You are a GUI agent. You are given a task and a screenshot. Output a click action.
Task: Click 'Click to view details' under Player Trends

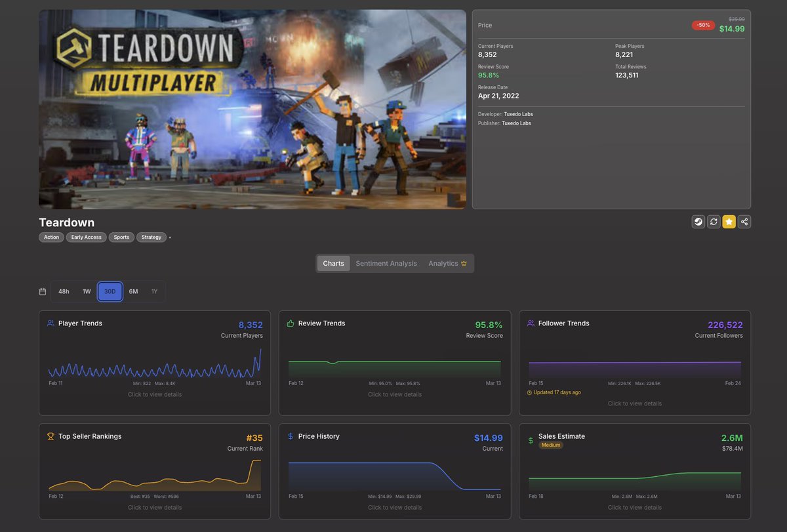155,394
